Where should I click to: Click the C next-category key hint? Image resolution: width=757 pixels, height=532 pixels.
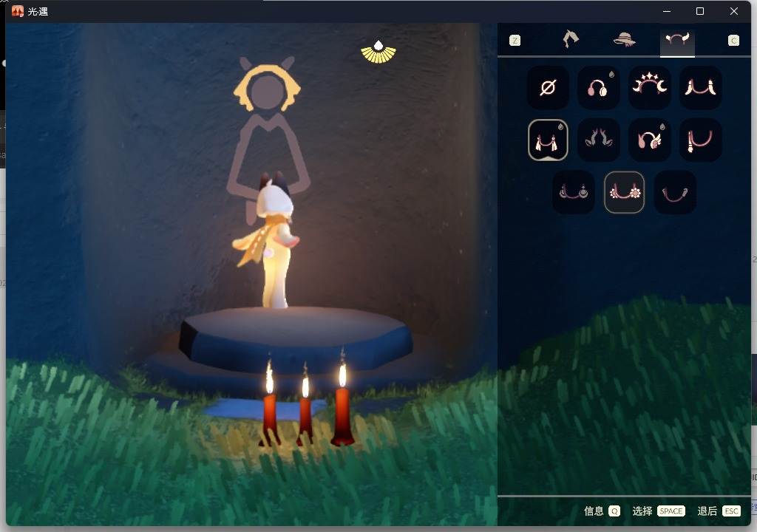734,41
